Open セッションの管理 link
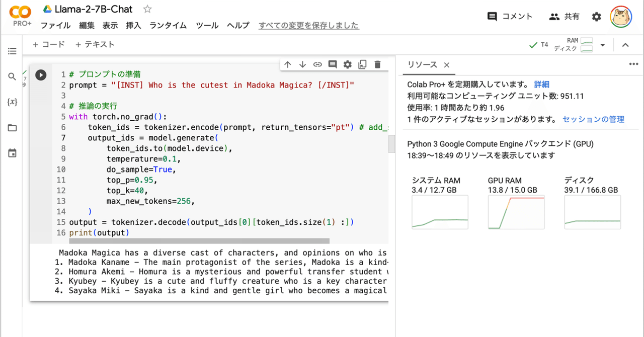644x337 pixels. (593, 119)
